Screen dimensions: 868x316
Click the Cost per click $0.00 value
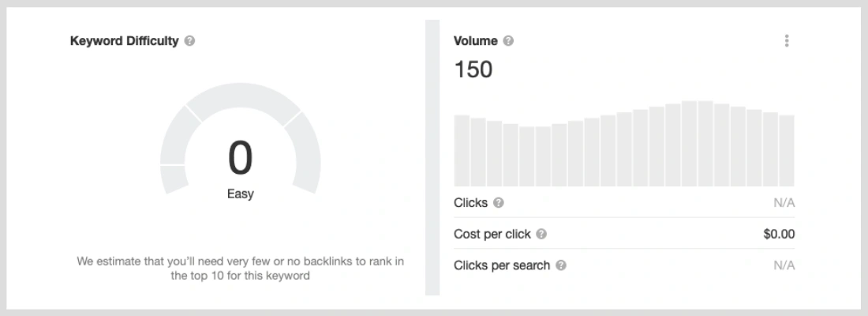pyautogui.click(x=779, y=234)
